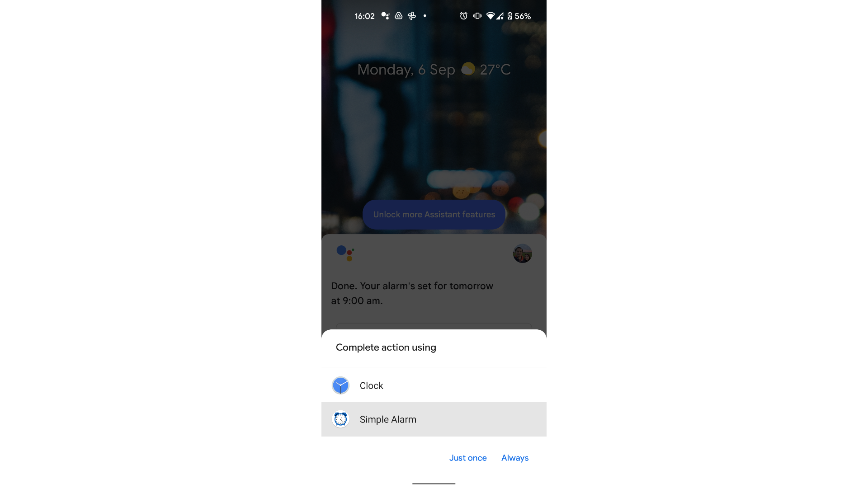Screen dimensions: 868x488
Task: Select Simple Alarm as default app
Action: (514, 458)
